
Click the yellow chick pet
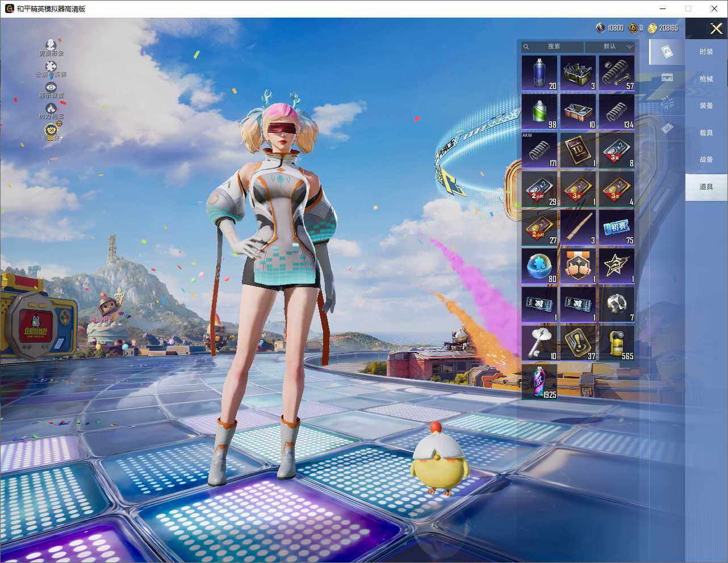[x=440, y=460]
